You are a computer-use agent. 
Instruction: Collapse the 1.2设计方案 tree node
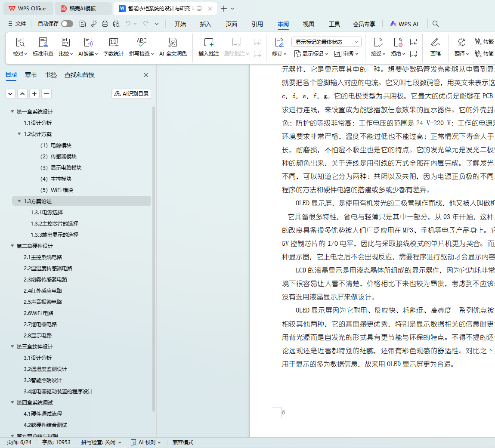point(19,134)
